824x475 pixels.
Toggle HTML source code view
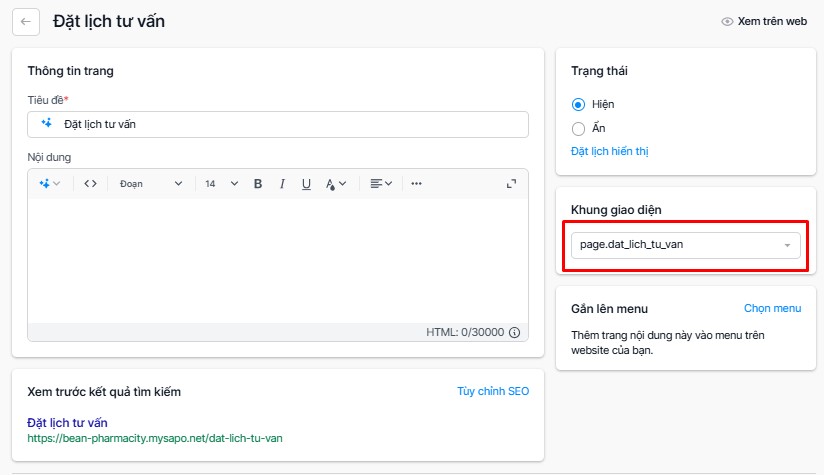tap(90, 183)
